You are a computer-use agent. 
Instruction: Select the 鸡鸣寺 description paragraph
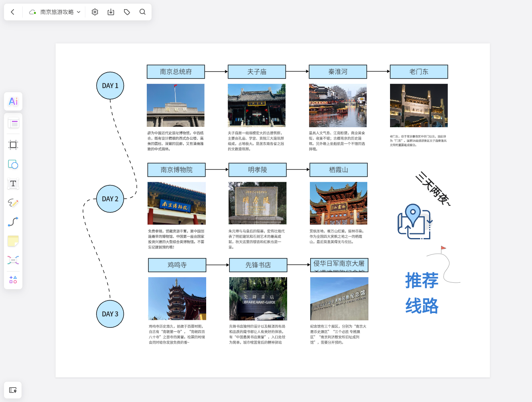(177, 334)
